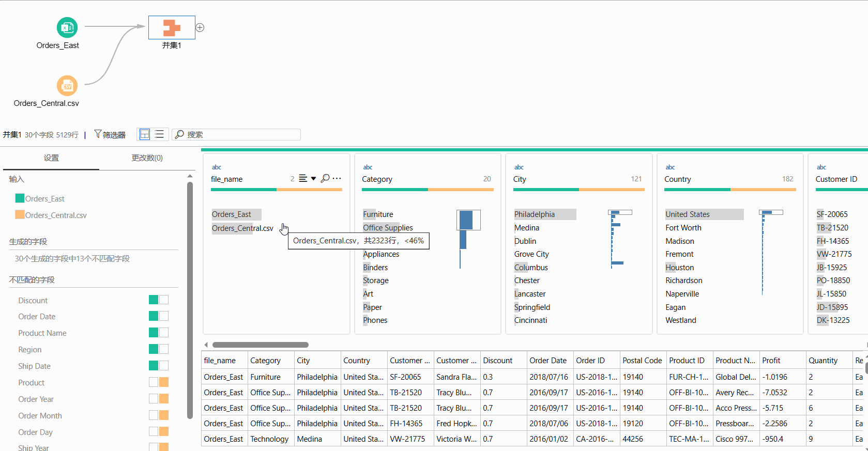Click cell FUR-CH-1... in Product ID column

coord(689,377)
